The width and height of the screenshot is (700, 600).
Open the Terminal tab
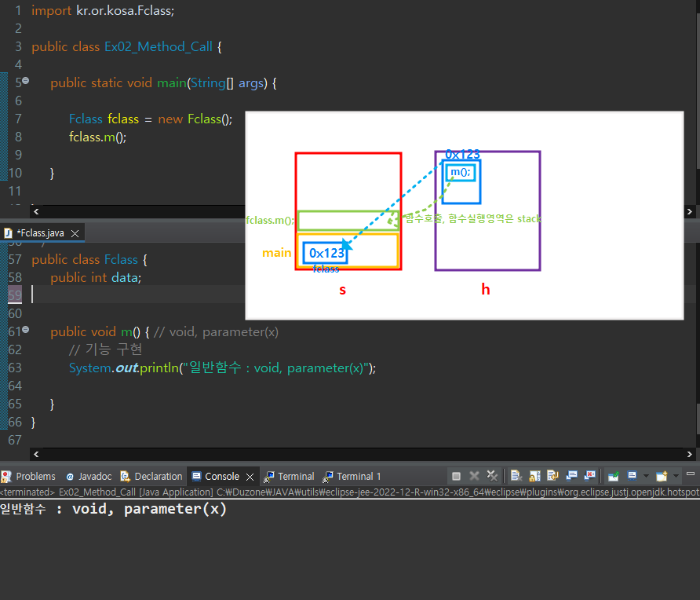[289, 476]
